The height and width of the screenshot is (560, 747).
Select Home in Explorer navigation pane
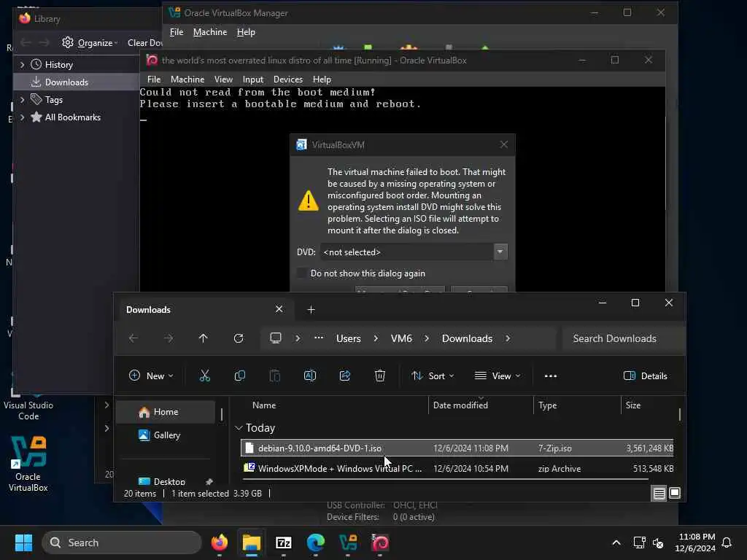[x=166, y=411]
